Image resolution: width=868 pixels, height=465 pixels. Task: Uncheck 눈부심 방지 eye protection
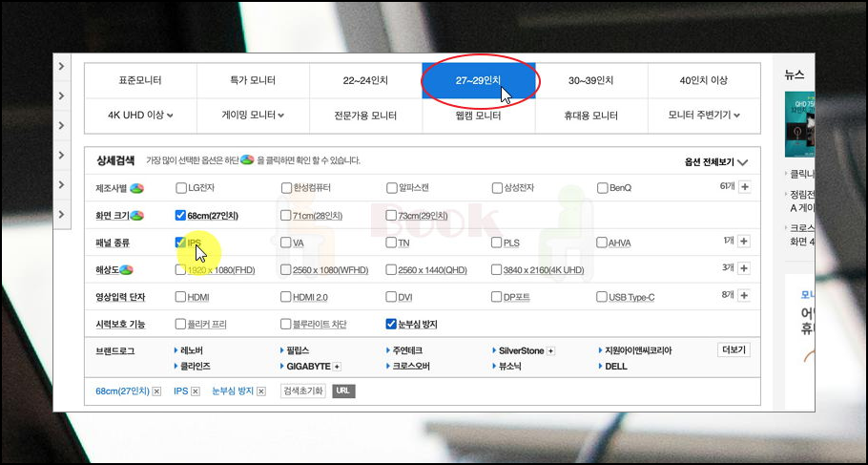click(391, 324)
